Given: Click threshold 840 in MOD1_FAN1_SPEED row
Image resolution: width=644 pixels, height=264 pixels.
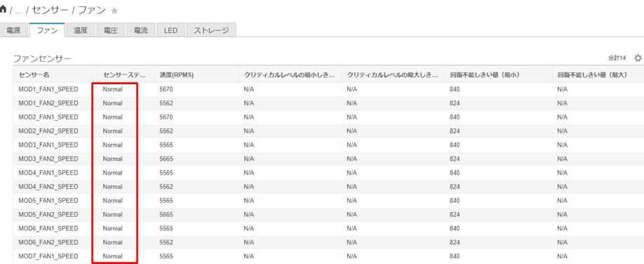Looking at the screenshot, I should click(455, 89).
